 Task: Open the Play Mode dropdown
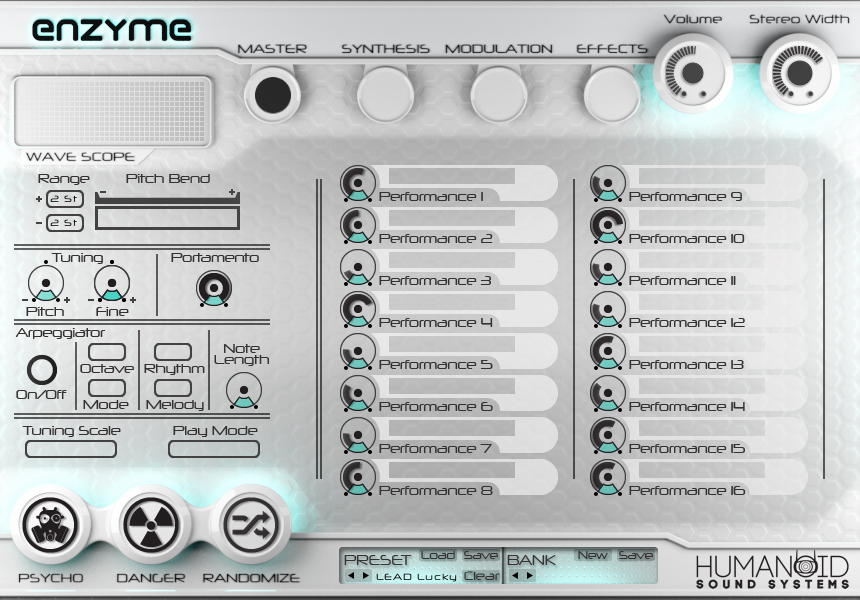coord(214,449)
